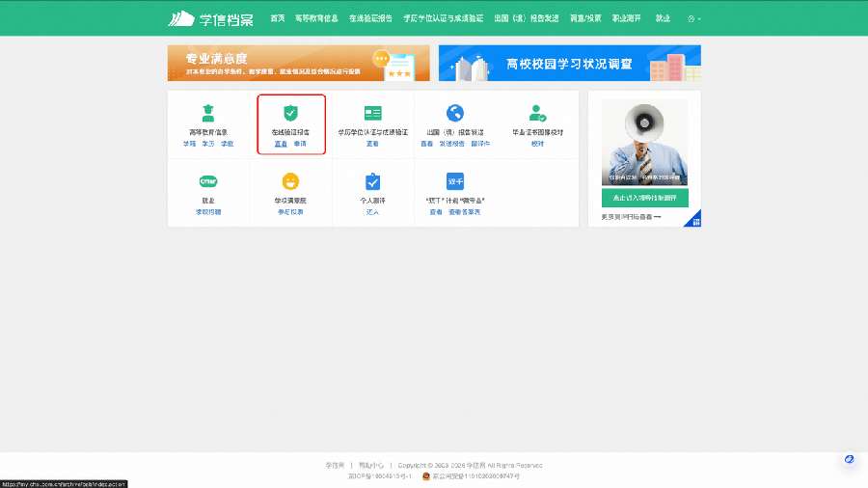The image size is (868, 488).
Task: Open the 高等教育信息 graduate cap card icon
Action: click(208, 113)
